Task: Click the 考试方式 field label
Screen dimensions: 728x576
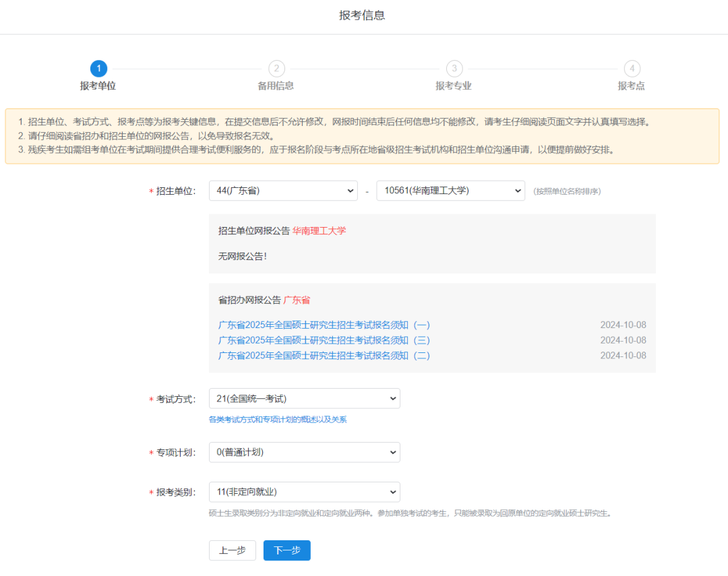Action: coord(175,399)
